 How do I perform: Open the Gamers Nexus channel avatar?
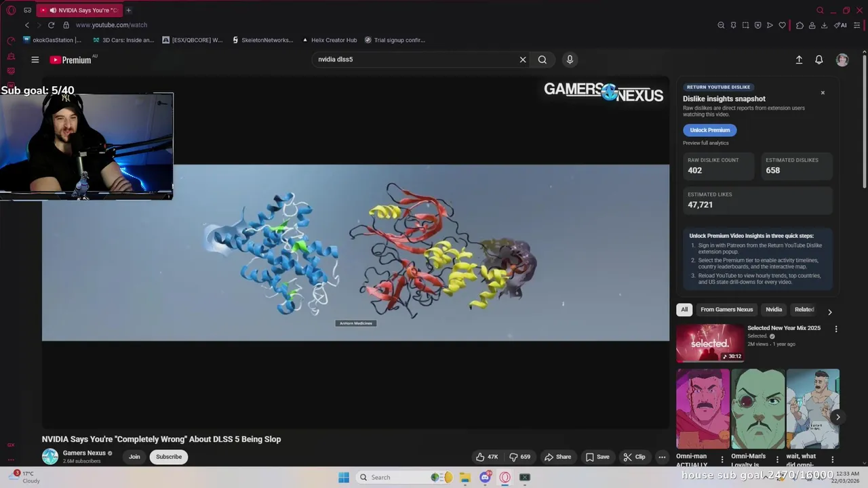click(x=50, y=457)
